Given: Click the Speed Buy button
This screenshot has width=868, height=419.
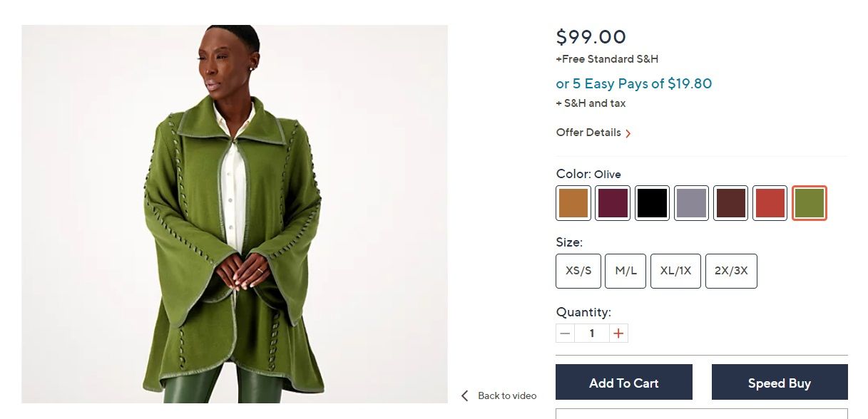Looking at the screenshot, I should point(780,383).
